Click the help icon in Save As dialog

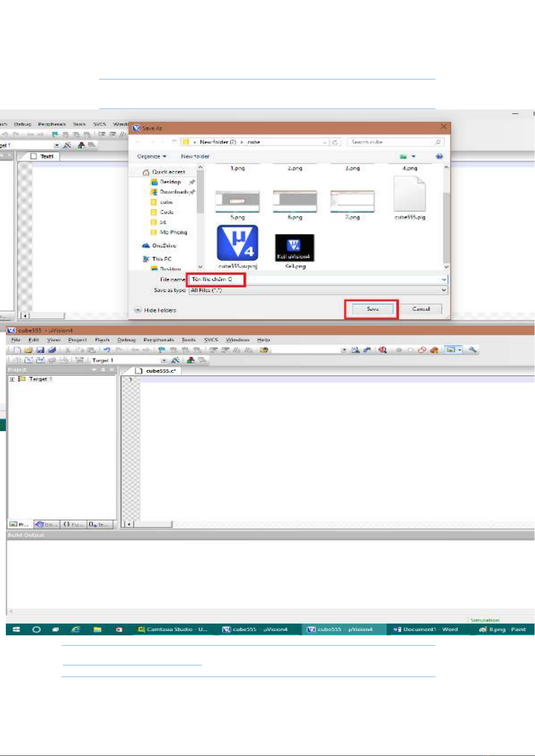coord(439,156)
